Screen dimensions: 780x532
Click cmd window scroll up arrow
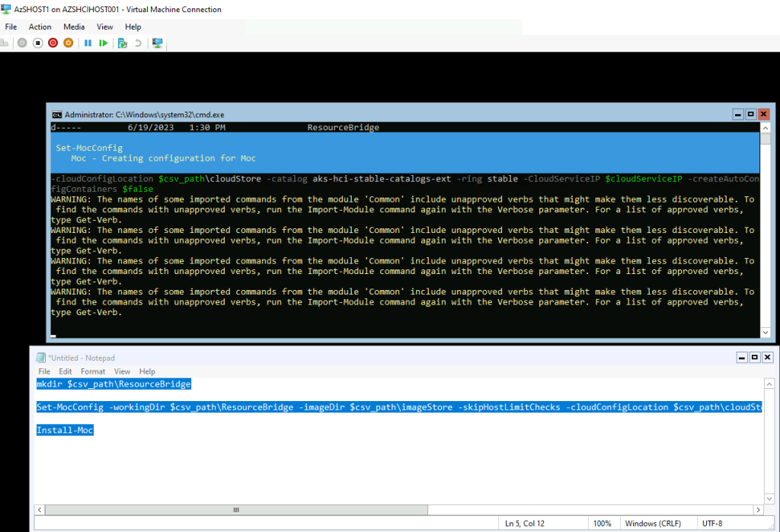click(766, 128)
